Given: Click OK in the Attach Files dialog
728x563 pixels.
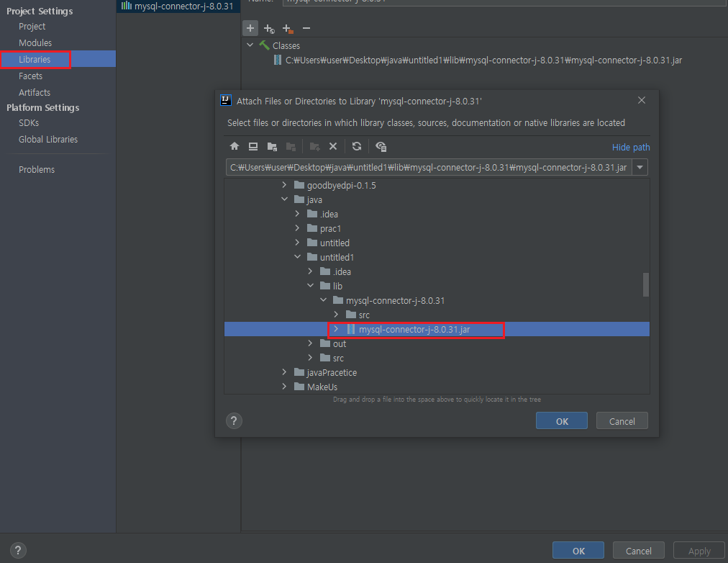Looking at the screenshot, I should tap(562, 421).
